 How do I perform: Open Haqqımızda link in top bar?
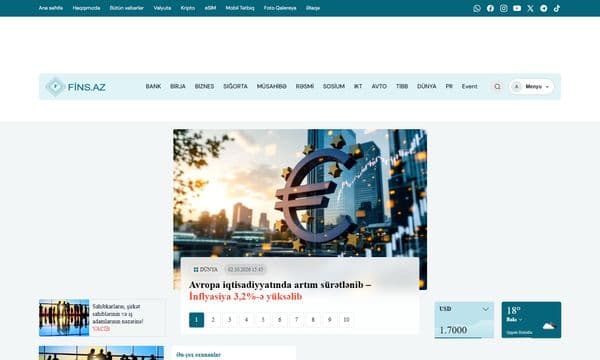click(x=86, y=8)
